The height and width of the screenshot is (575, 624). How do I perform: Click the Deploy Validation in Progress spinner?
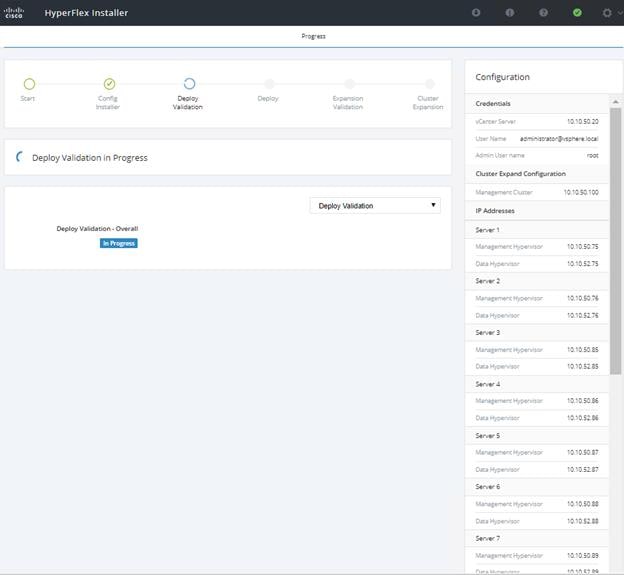coord(20,157)
